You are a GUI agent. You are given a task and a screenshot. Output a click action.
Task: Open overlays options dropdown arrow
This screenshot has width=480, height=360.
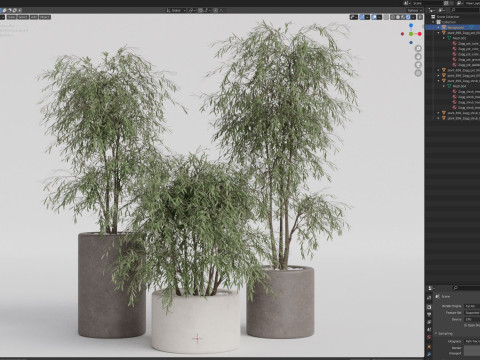coord(379,17)
